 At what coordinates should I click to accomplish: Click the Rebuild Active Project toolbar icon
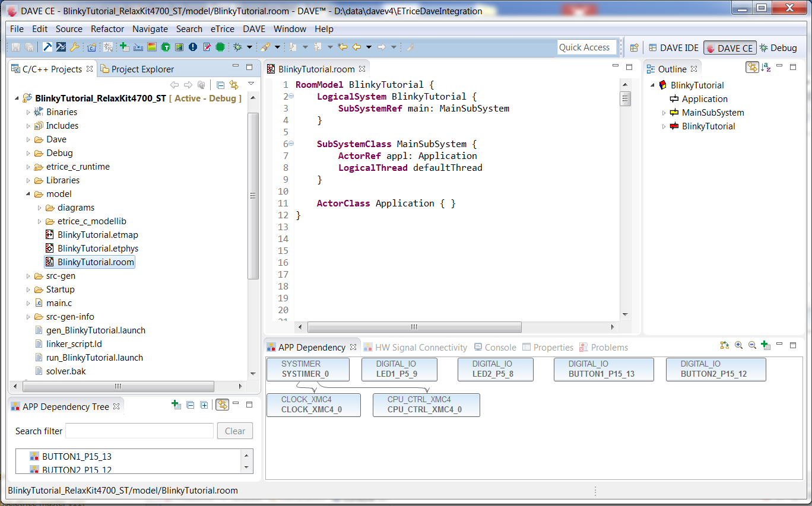(61, 47)
